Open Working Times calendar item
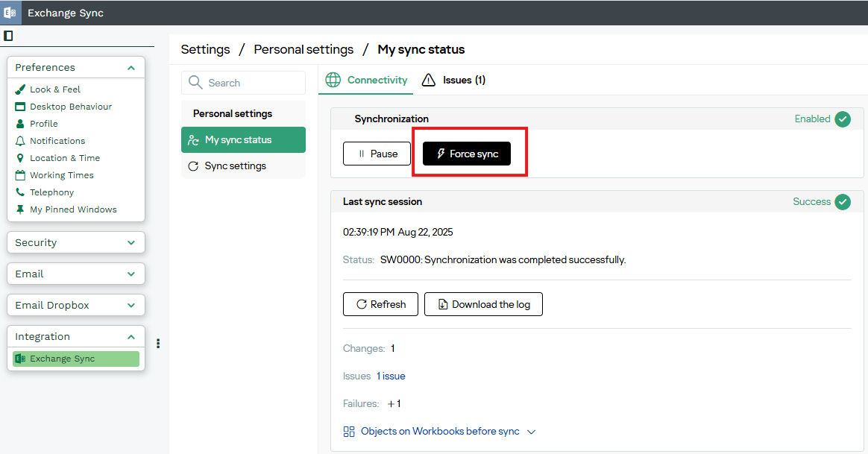Screen dimensions: 868x454 click(x=61, y=175)
